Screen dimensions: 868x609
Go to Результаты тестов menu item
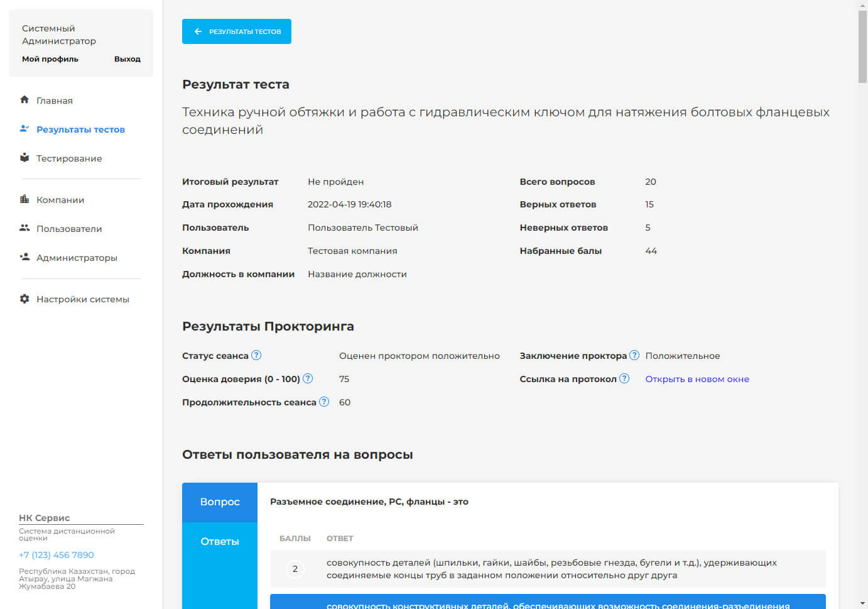point(80,129)
